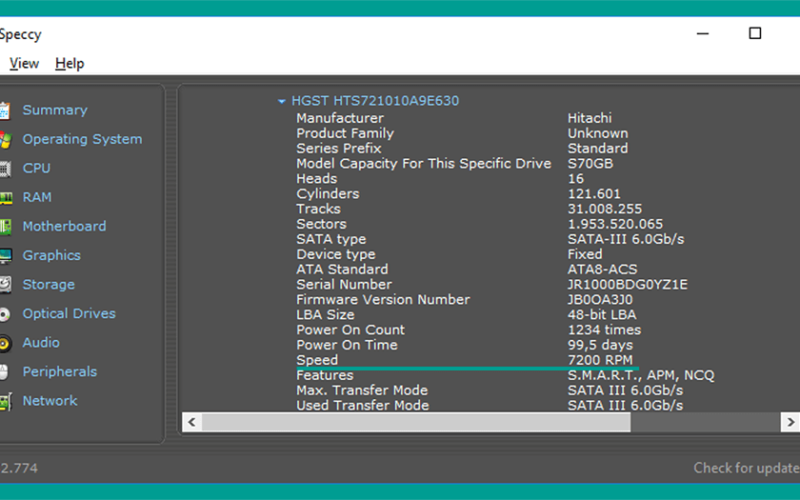The image size is (800, 500).
Task: Select the Sectors value 1.953.520.065
Action: (615, 224)
